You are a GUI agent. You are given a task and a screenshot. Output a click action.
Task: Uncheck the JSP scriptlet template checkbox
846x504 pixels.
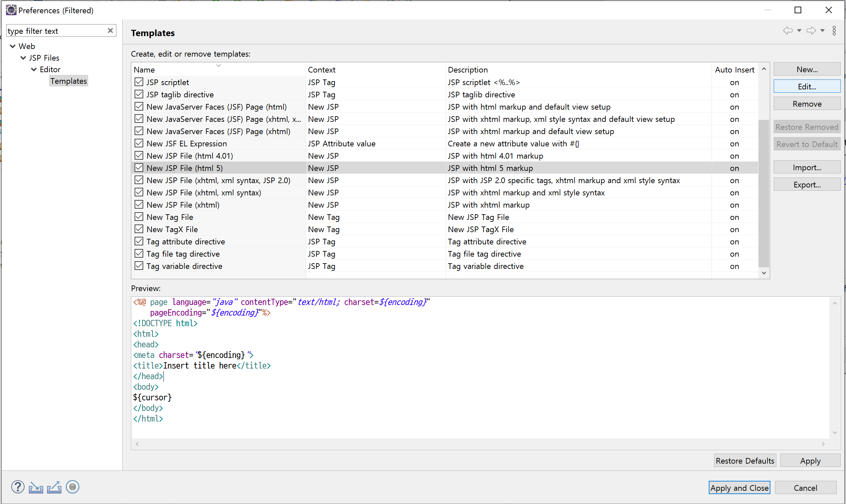tap(139, 82)
